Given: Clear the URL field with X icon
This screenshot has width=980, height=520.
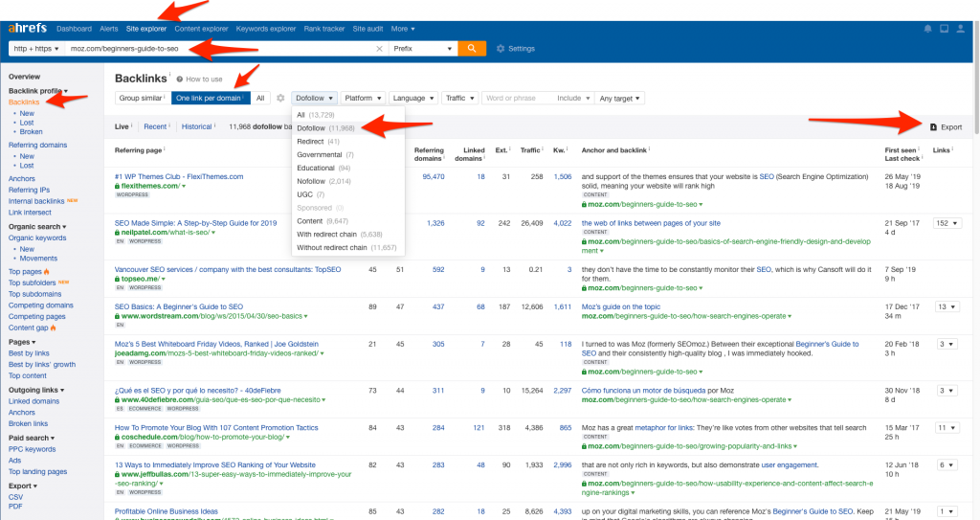Looking at the screenshot, I should 379,48.
